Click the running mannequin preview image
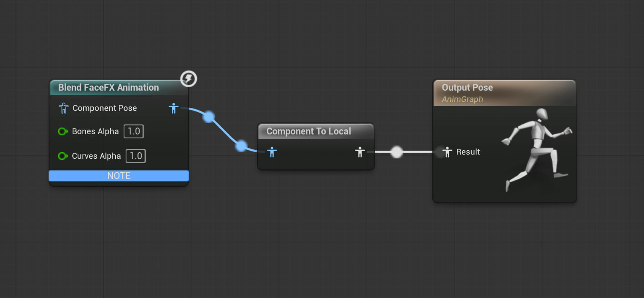Image resolution: width=644 pixels, height=298 pixels. (x=537, y=150)
